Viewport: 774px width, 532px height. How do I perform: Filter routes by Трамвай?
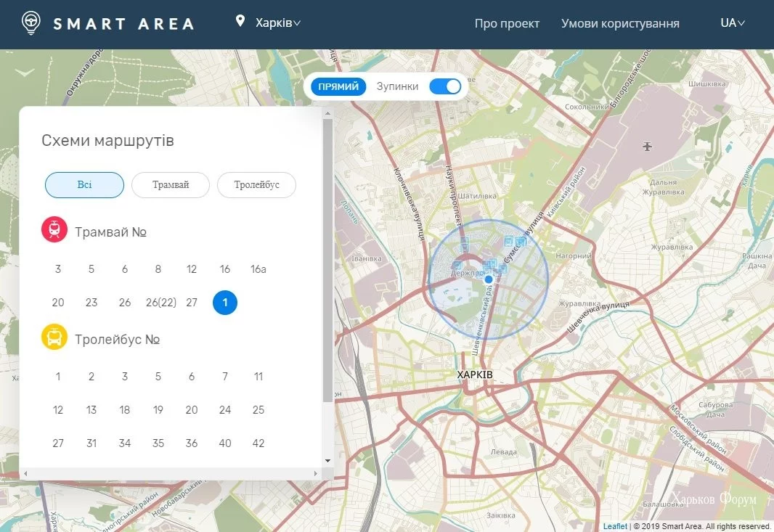171,185
